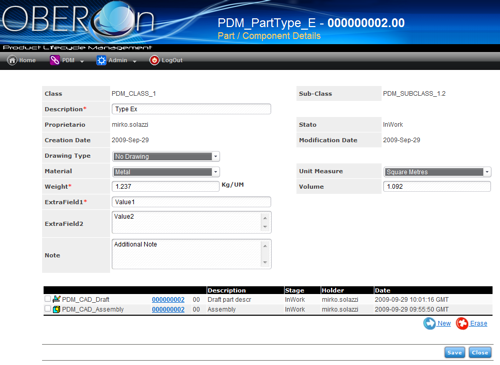The height and width of the screenshot is (365, 500).
Task: Click the '2009-09-29 09:55:50 GMT' date cell
Action: [x=412, y=310]
